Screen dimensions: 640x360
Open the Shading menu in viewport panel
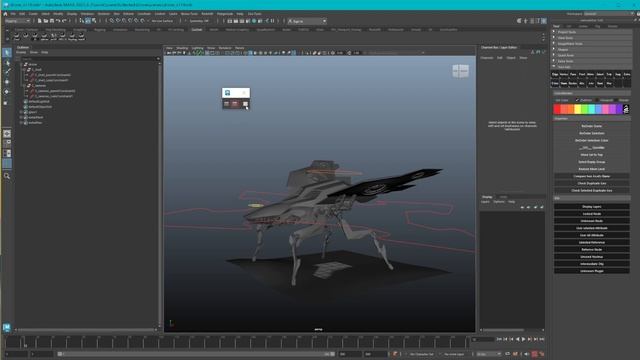coord(182,48)
